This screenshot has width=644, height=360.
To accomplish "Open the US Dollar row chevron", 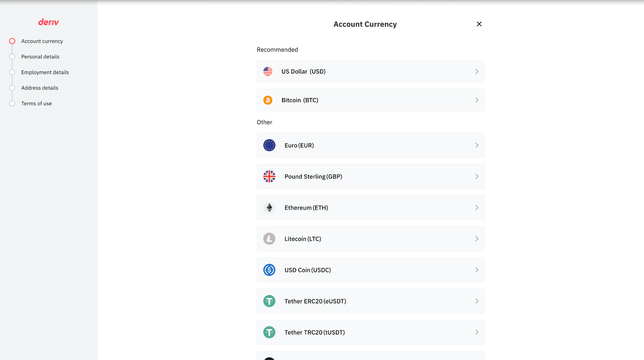I will tap(477, 71).
